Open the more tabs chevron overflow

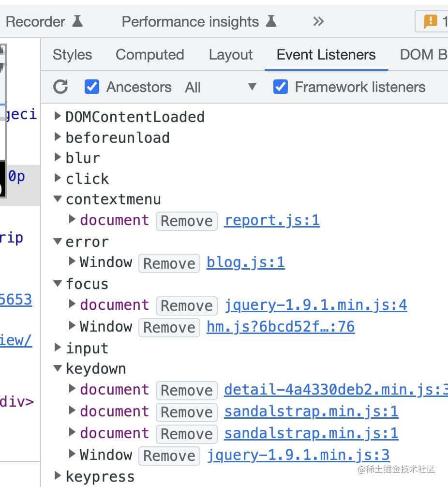pyautogui.click(x=318, y=22)
